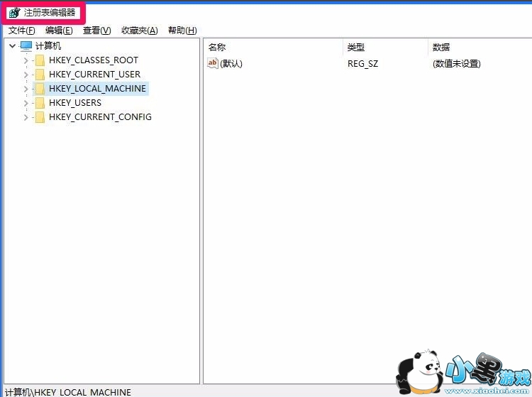532x397 pixels.
Task: Click the Registry Editor app icon in title bar
Action: coord(15,13)
